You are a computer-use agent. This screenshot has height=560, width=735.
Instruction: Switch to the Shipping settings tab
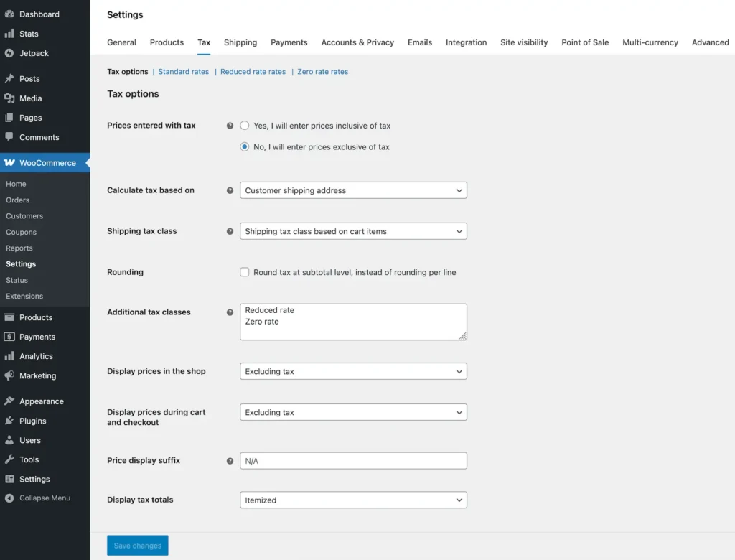240,42
